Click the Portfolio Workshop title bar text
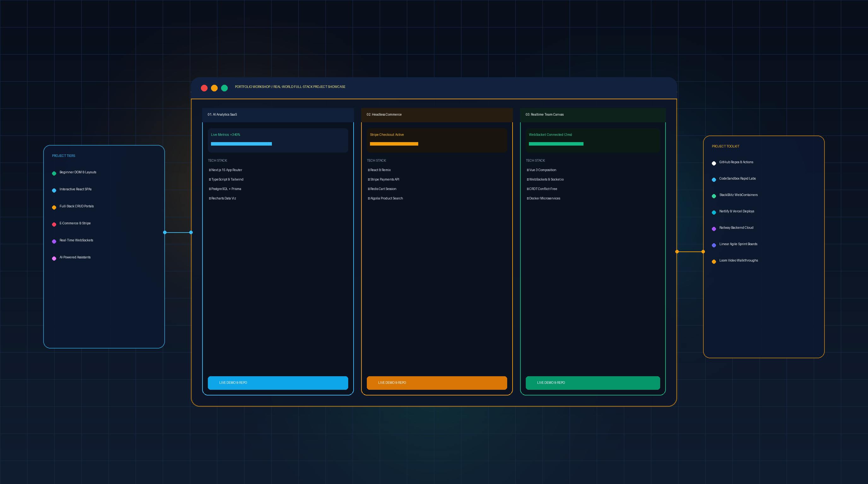The height and width of the screenshot is (484, 868). [x=290, y=87]
